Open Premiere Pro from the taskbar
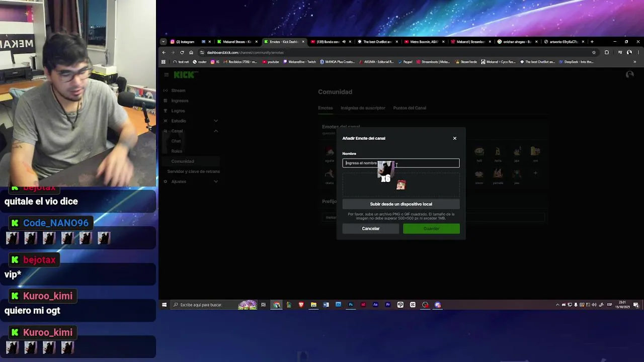 (388, 305)
